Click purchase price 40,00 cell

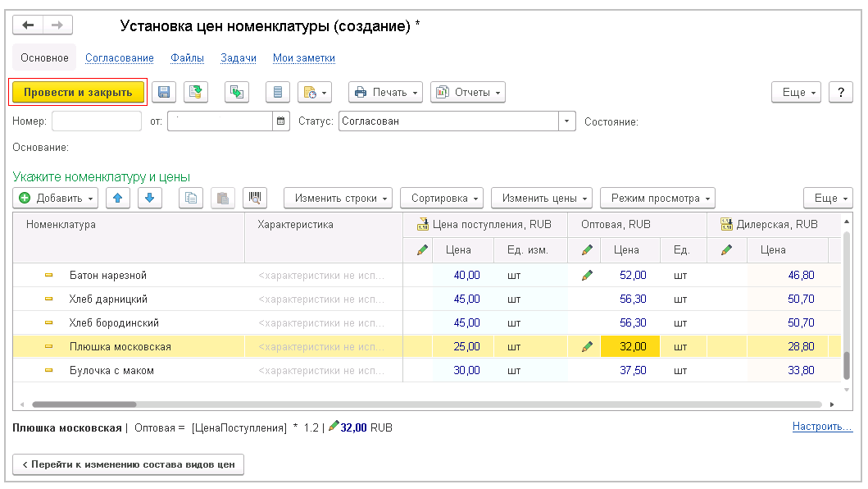pyautogui.click(x=463, y=275)
